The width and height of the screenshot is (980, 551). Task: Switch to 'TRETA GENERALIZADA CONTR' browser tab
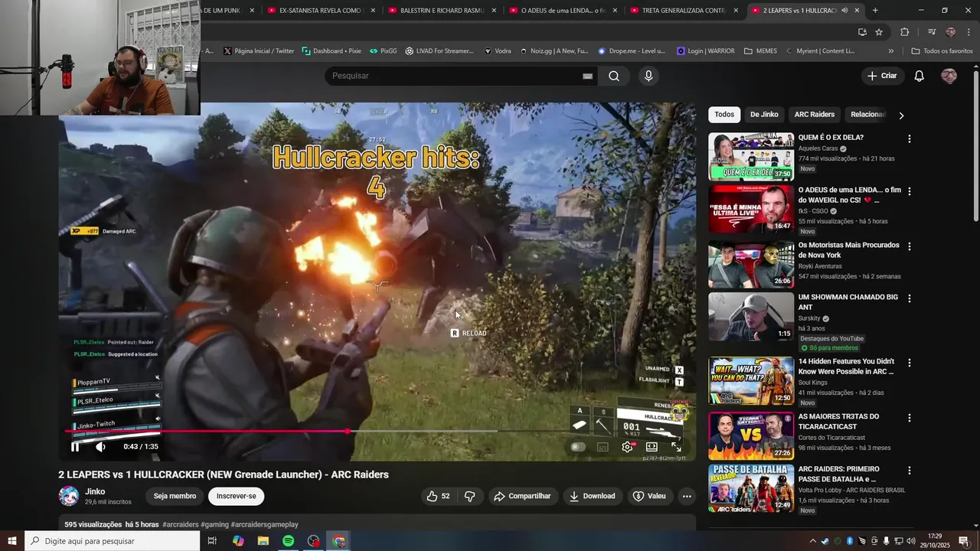point(684,11)
